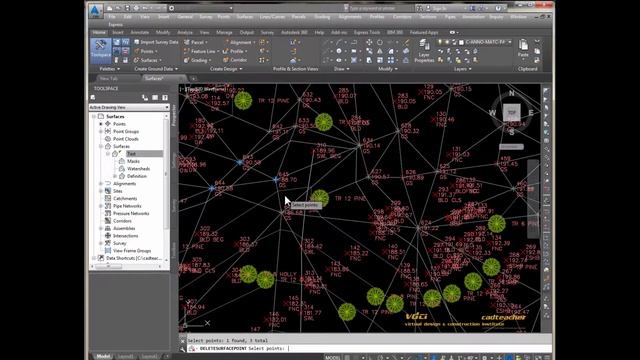The width and height of the screenshot is (640, 360).
Task: Open the Feature Line dropdown
Action: click(201, 51)
